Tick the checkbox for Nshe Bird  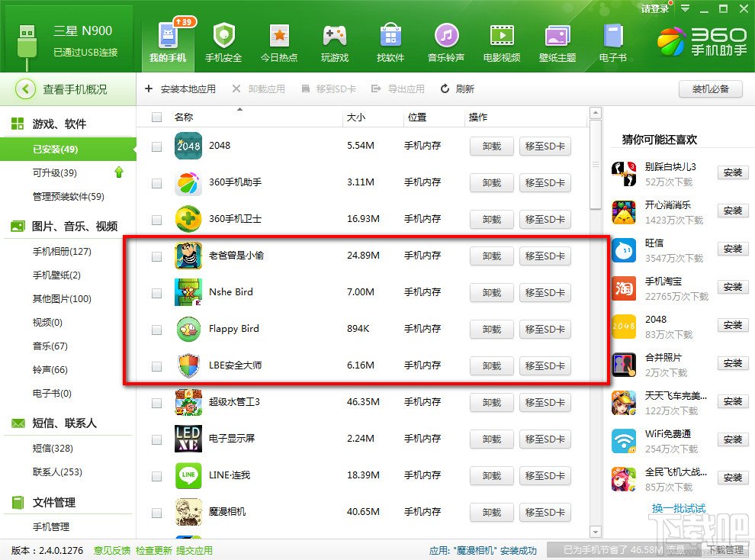[x=156, y=293]
